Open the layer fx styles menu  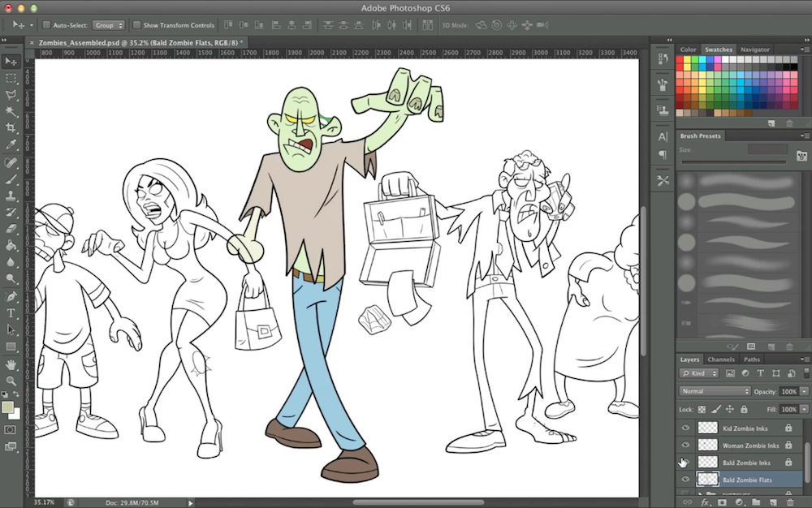(706, 502)
